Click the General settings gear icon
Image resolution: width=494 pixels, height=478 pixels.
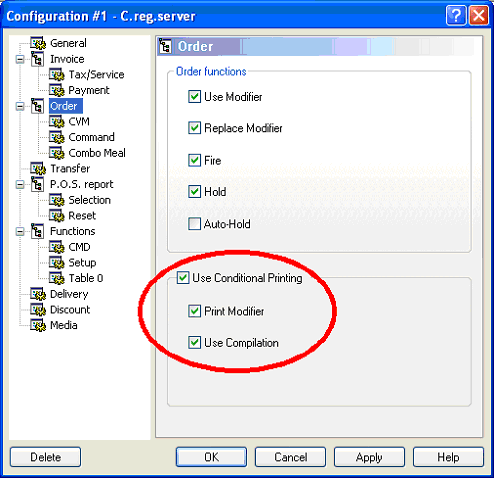[38, 43]
